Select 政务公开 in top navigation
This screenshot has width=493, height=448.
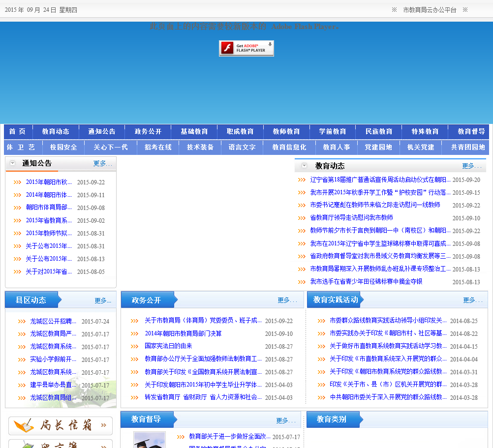[148, 131]
